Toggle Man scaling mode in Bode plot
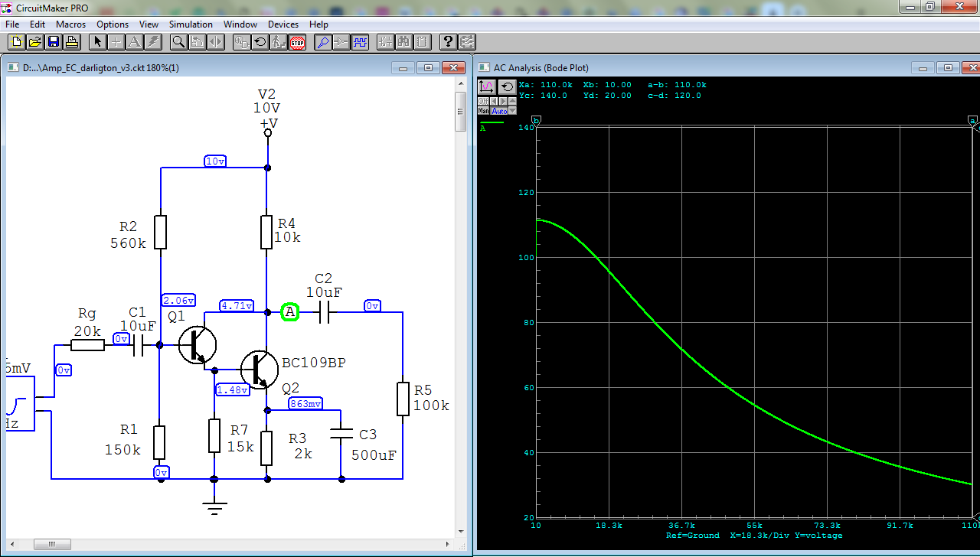This screenshot has width=980, height=557. click(x=483, y=110)
